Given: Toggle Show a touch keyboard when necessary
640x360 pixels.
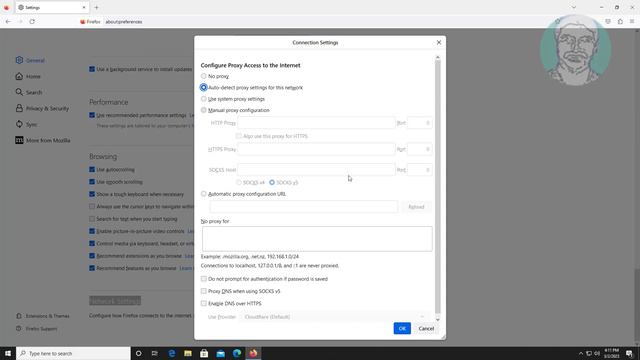Looking at the screenshot, I should coord(92,194).
